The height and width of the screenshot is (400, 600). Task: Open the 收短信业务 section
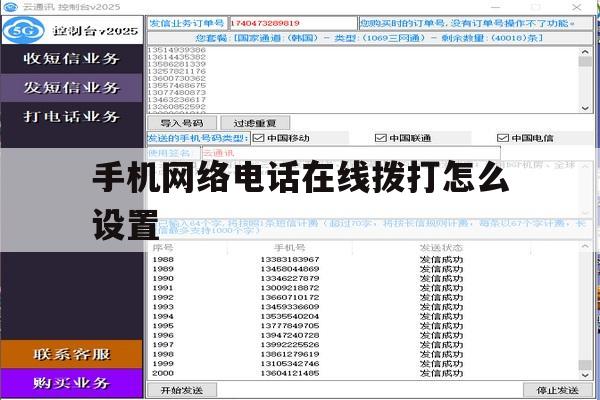(72, 59)
